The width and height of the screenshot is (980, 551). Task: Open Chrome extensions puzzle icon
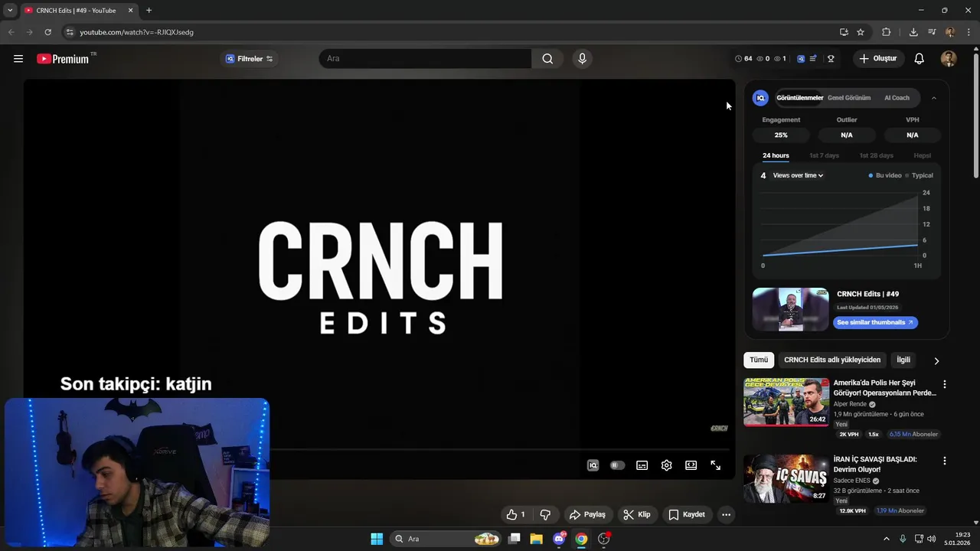click(x=887, y=32)
